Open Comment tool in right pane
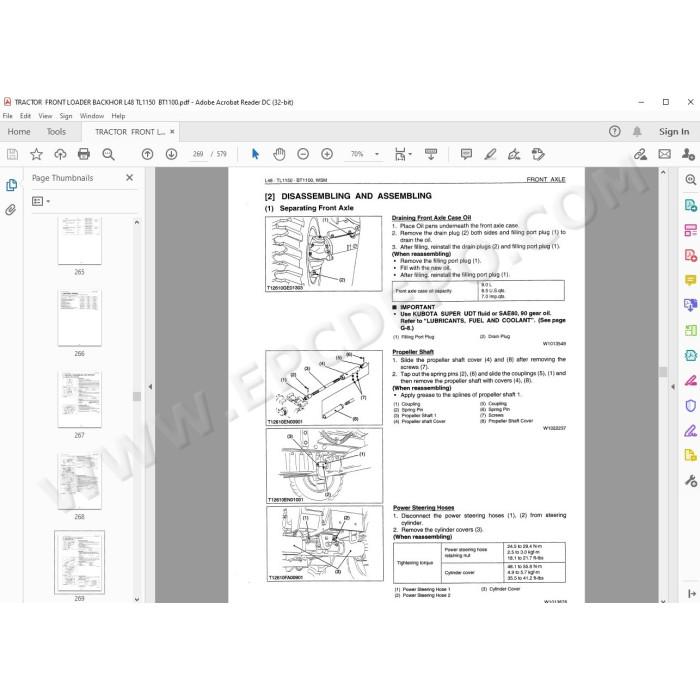Image resolution: width=700 pixels, height=700 pixels. pyautogui.click(x=690, y=280)
